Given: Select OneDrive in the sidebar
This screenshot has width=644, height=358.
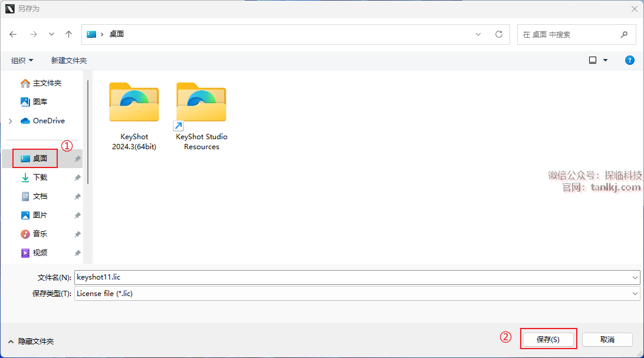Looking at the screenshot, I should tap(42, 121).
